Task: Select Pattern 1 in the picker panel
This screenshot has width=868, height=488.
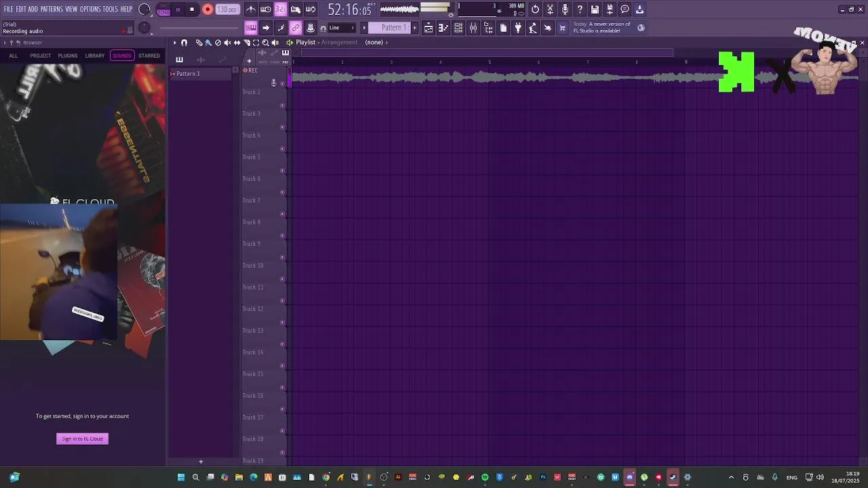Action: [201, 74]
